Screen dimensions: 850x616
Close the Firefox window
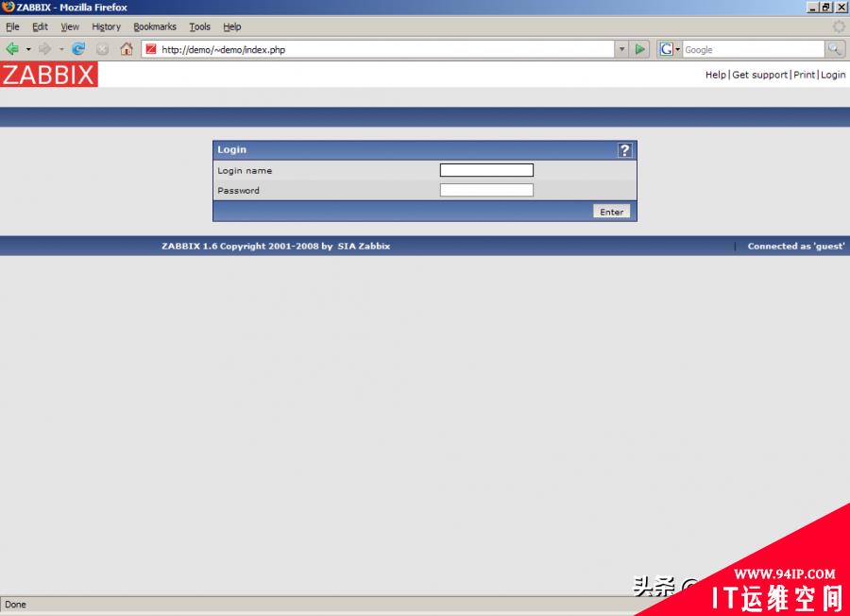tap(841, 8)
